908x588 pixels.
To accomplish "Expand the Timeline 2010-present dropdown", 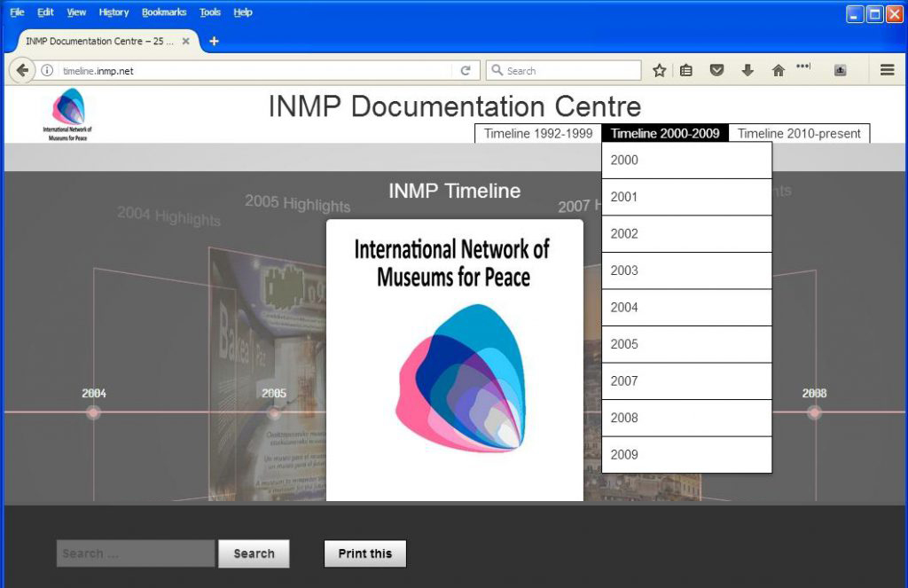I will coord(799,133).
